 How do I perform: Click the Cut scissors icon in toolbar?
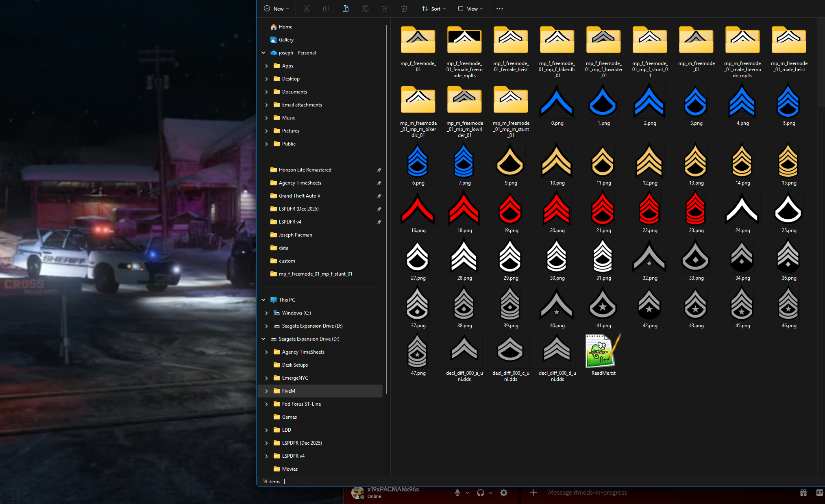(307, 9)
